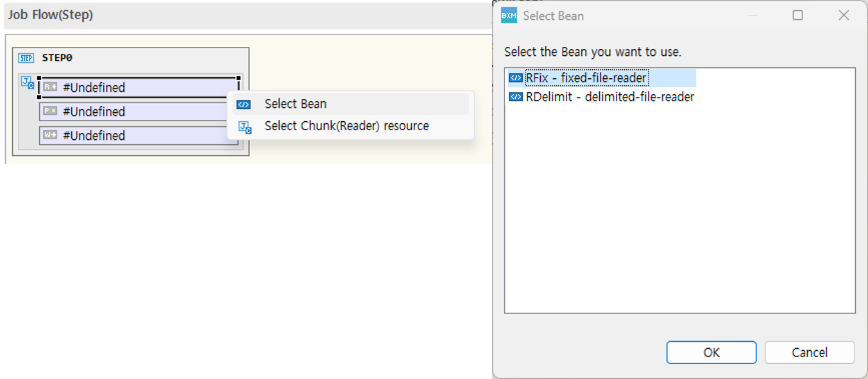Click the code icon beside Select Bean menu entry

pyautogui.click(x=244, y=105)
